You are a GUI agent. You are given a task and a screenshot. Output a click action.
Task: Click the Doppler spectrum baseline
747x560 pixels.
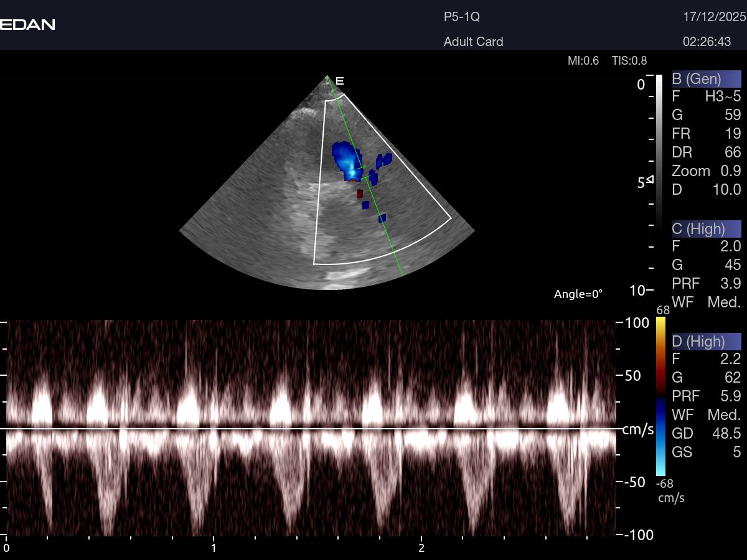click(x=311, y=429)
